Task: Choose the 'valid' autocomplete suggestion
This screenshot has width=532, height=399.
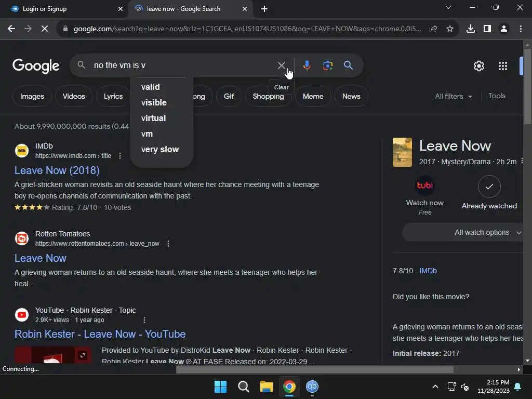Action: point(150,87)
